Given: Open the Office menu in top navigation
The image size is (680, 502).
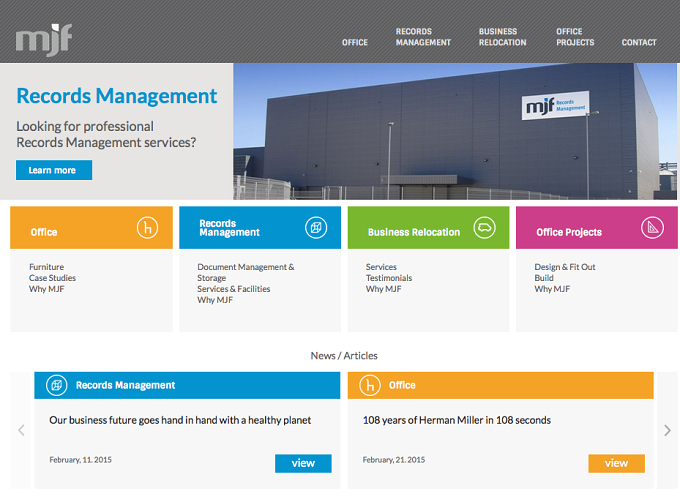Looking at the screenshot, I should (355, 42).
